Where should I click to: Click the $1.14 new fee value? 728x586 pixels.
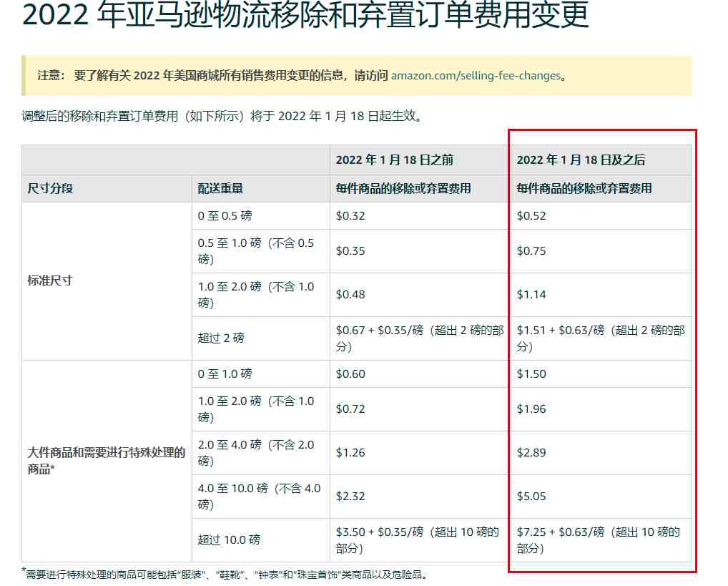531,294
